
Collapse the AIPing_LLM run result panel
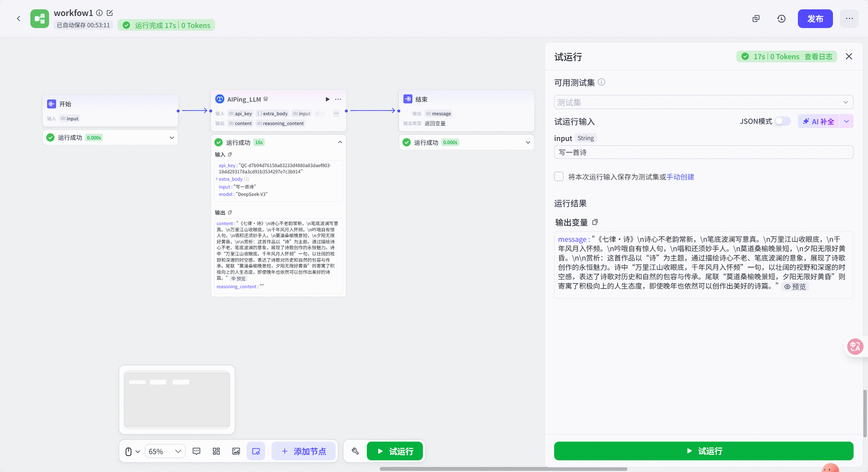click(x=339, y=142)
